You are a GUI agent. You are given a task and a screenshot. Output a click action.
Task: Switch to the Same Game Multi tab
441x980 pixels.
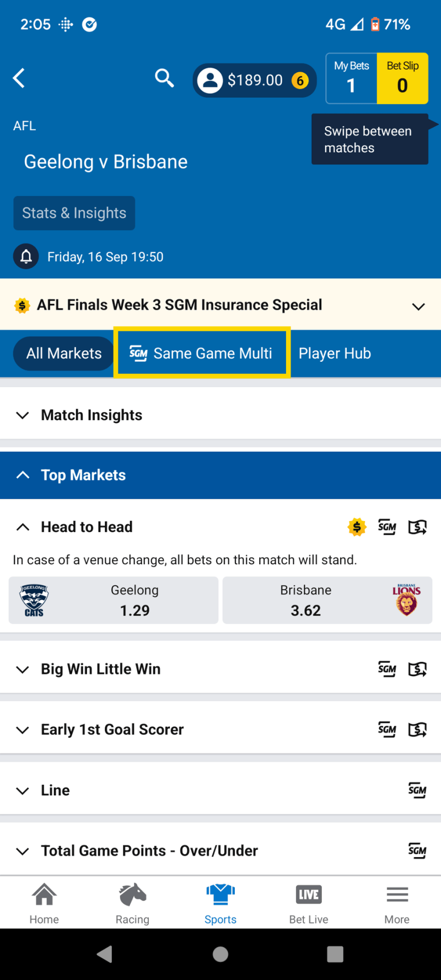[202, 353]
